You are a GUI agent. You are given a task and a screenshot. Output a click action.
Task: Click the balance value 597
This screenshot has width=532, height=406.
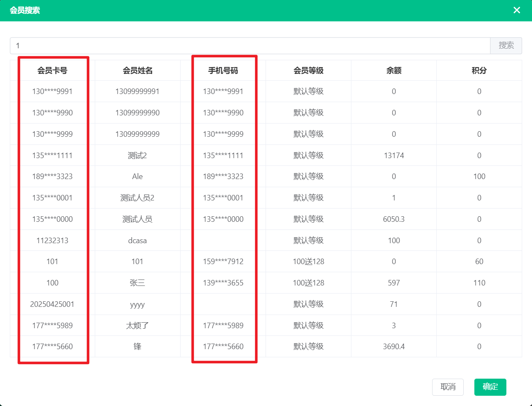[394, 283]
